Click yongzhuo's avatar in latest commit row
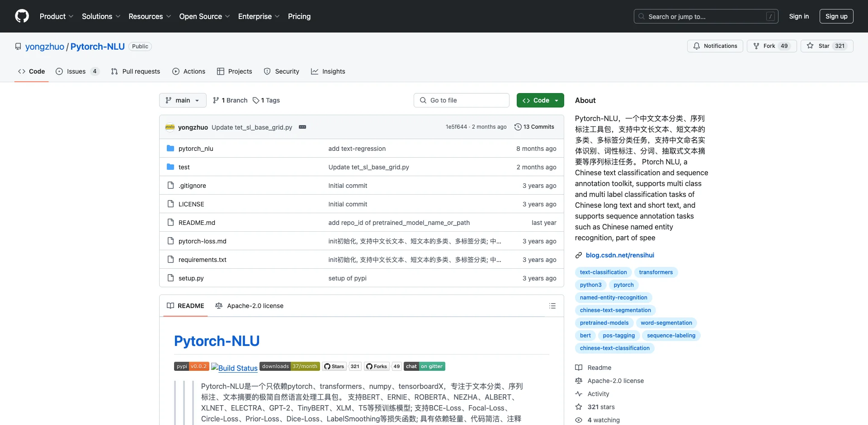The height and width of the screenshot is (425, 868). pos(170,127)
